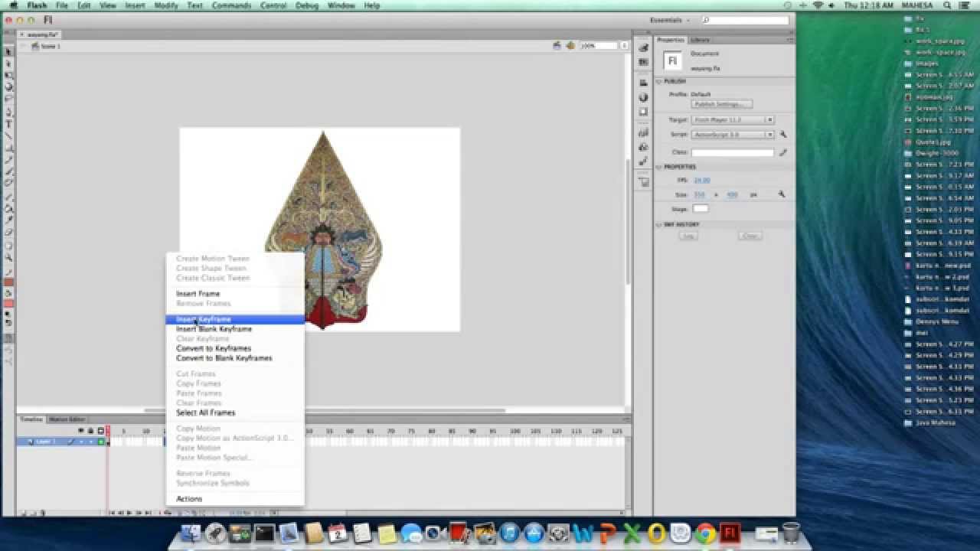This screenshot has height=551, width=980.
Task: Select the Brush tool
Action: pyautogui.click(x=8, y=171)
